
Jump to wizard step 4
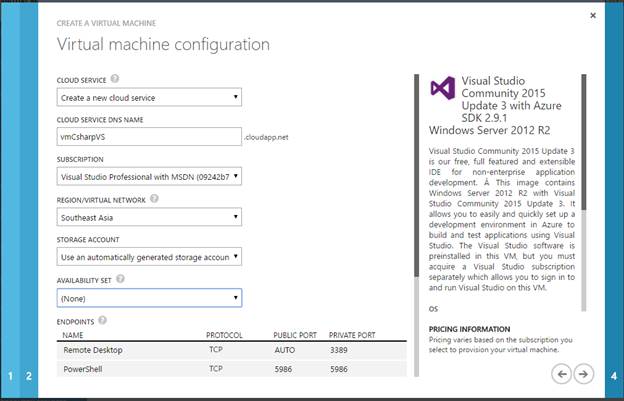[614, 376]
